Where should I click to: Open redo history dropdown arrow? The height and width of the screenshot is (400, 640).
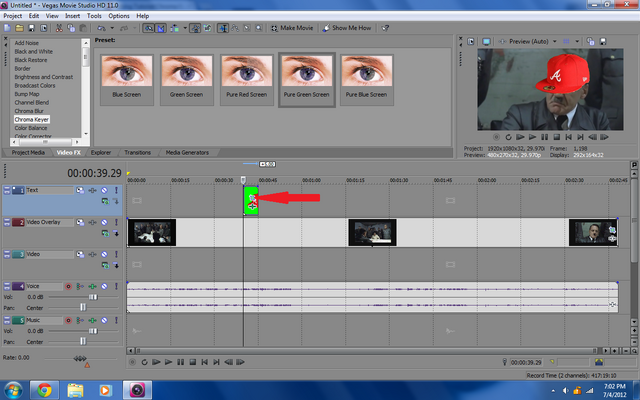coord(135,28)
